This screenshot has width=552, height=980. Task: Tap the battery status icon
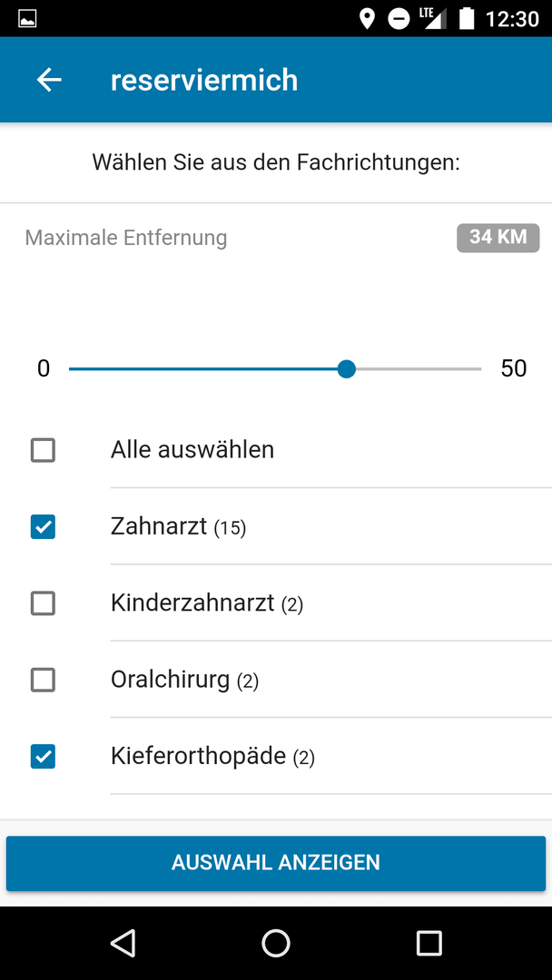coord(467,19)
